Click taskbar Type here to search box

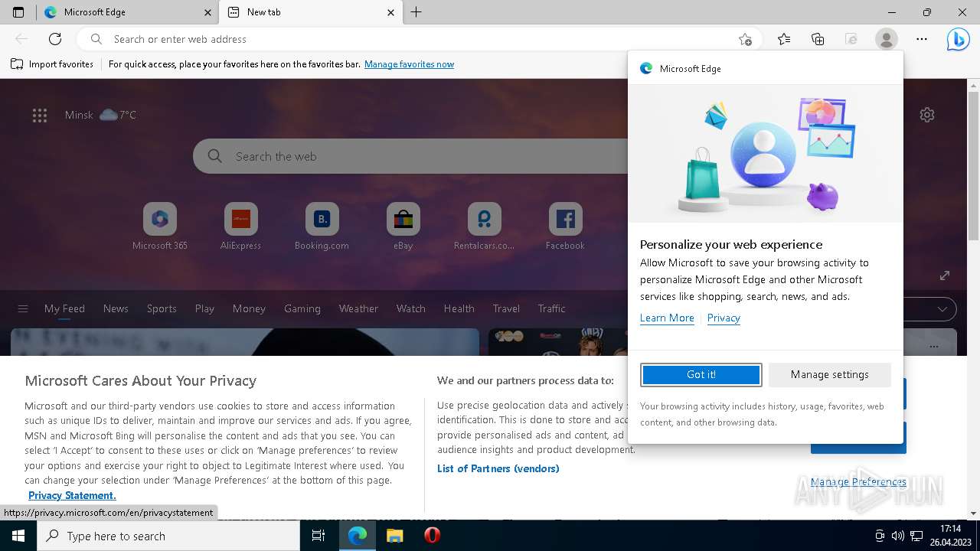point(168,536)
